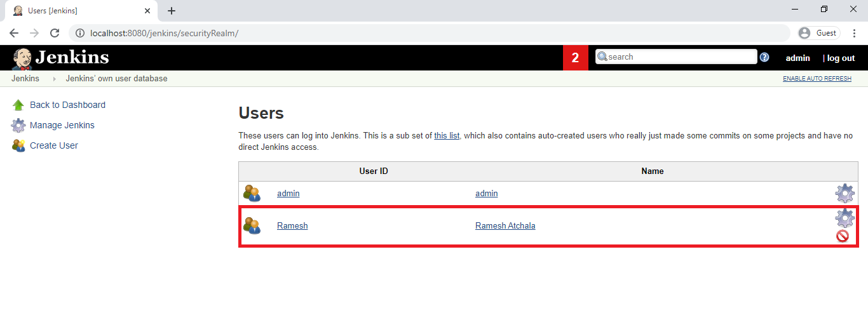Open admin Name link
Viewport: 868px width, 334px height.
[x=487, y=194]
